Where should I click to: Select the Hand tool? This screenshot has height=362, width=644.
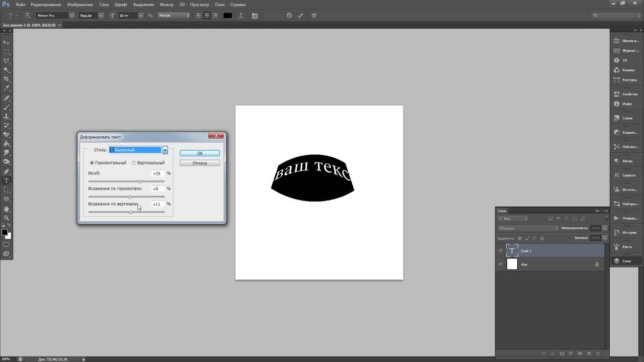[x=7, y=209]
